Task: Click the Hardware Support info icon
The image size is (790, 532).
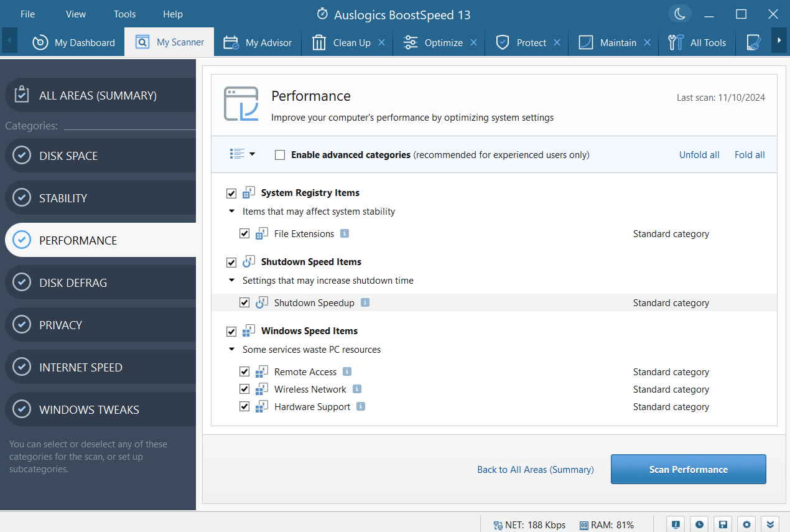Action: [361, 406]
